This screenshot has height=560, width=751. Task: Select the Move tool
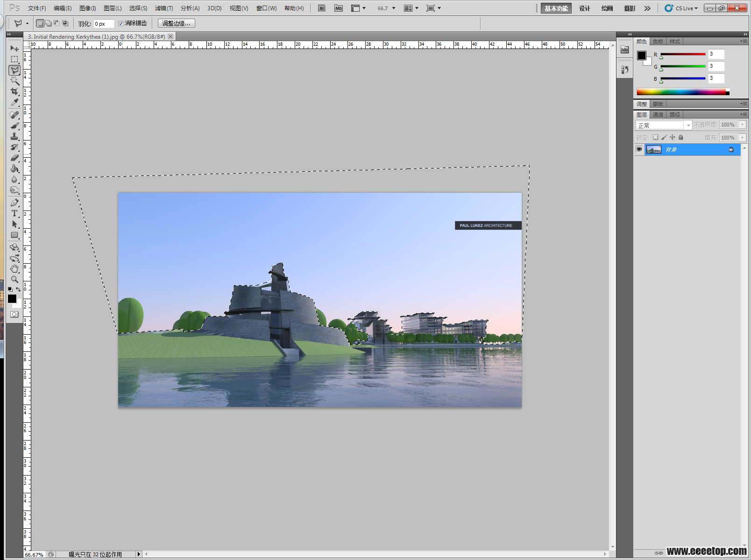[14, 49]
